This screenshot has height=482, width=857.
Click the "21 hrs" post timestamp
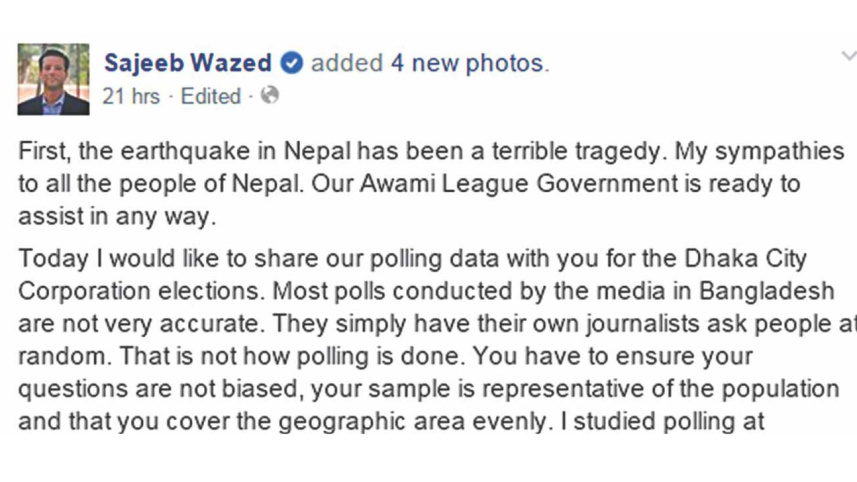[x=133, y=97]
